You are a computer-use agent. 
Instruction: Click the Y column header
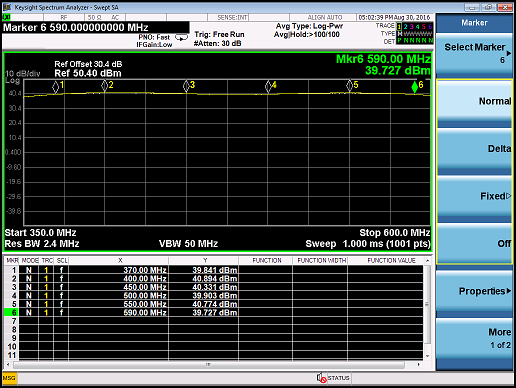click(x=204, y=260)
